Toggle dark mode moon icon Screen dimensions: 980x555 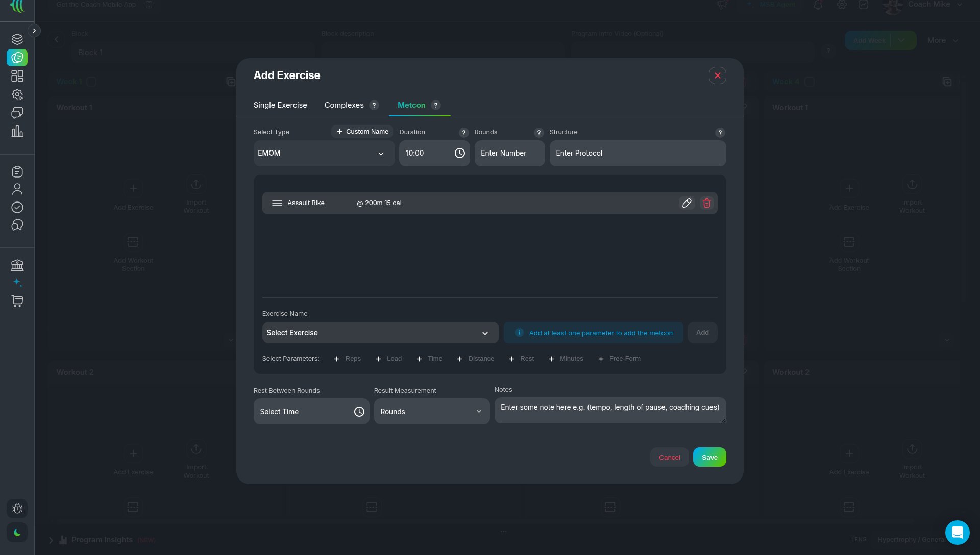tap(17, 533)
